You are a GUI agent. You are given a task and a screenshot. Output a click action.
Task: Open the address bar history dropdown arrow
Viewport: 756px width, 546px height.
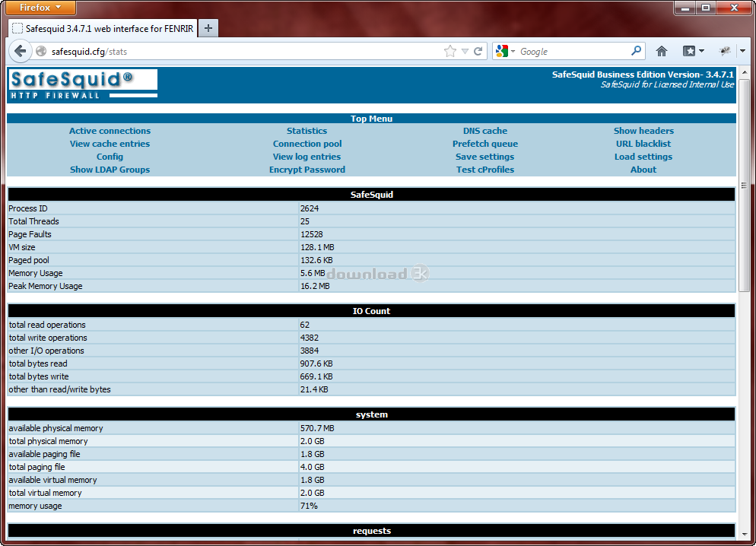click(x=465, y=51)
